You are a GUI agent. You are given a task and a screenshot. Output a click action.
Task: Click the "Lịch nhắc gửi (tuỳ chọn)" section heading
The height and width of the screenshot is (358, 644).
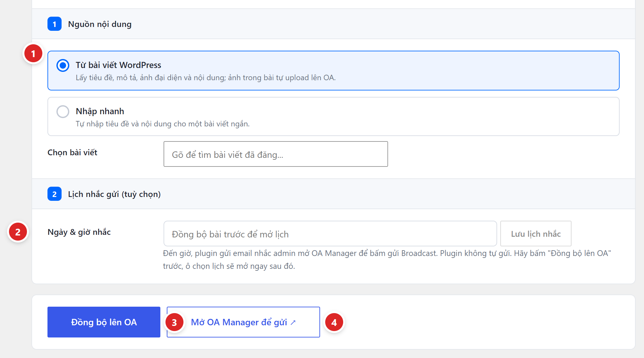coord(114,194)
